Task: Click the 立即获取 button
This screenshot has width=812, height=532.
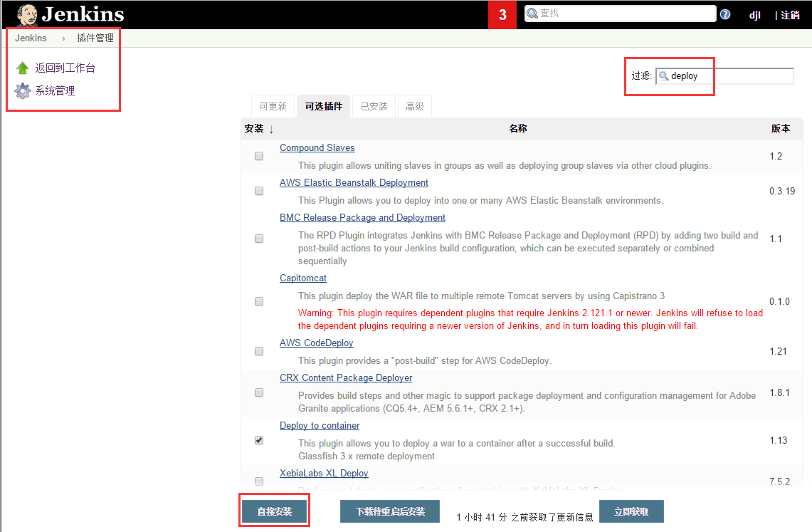Action: (631, 511)
